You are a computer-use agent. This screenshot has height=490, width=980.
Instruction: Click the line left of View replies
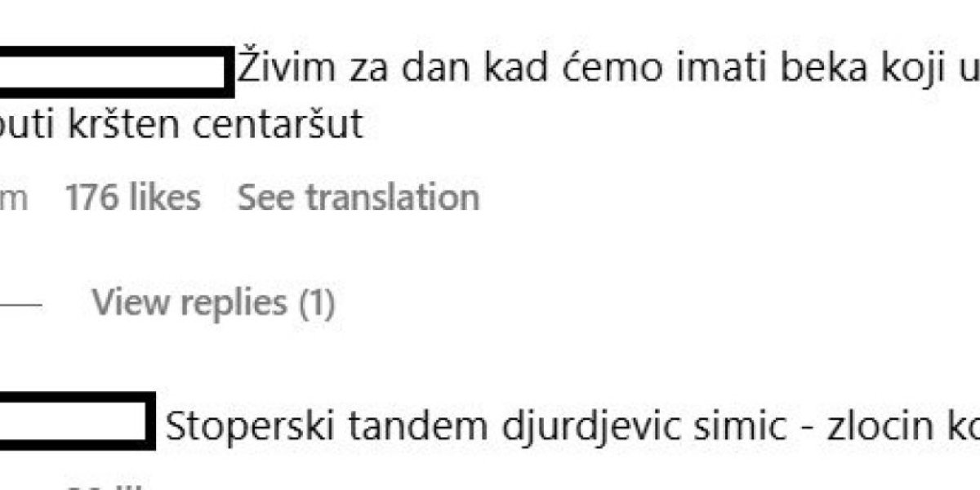pos(20,304)
